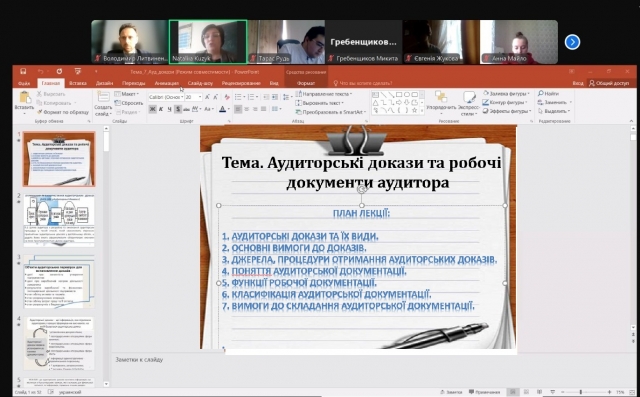Click the bullet list icon
Viewport: 640px width, 397px height.
[x=239, y=97]
